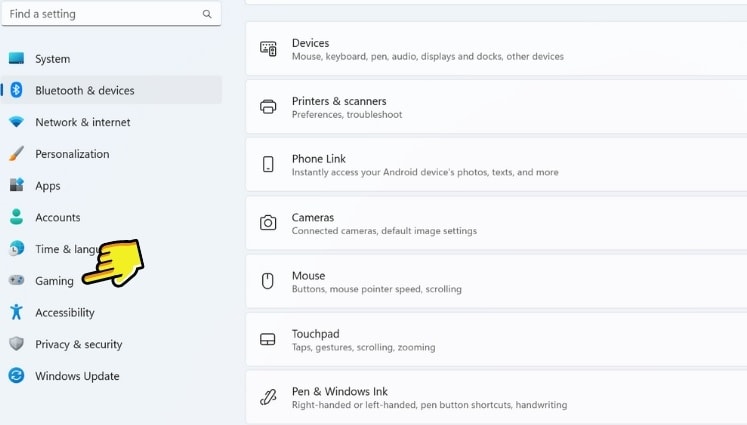Click the Bluetooth icon in sidebar

pos(16,90)
